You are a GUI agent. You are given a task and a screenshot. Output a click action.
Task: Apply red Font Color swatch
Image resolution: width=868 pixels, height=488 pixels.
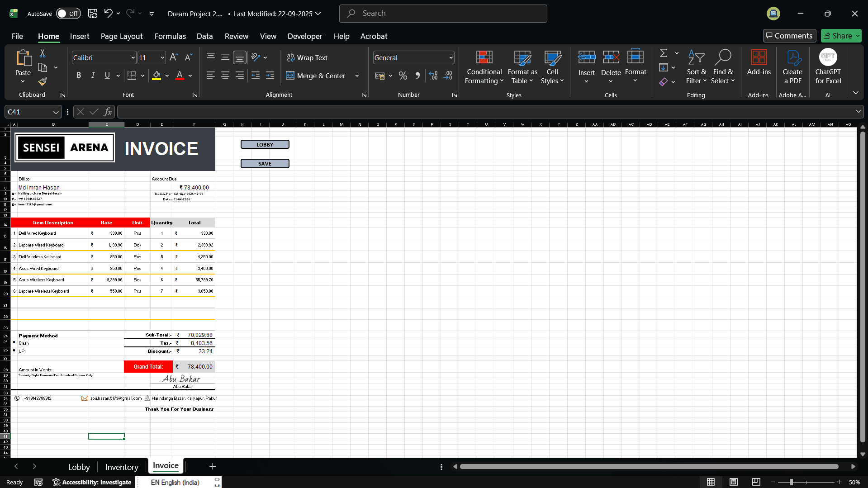click(180, 76)
